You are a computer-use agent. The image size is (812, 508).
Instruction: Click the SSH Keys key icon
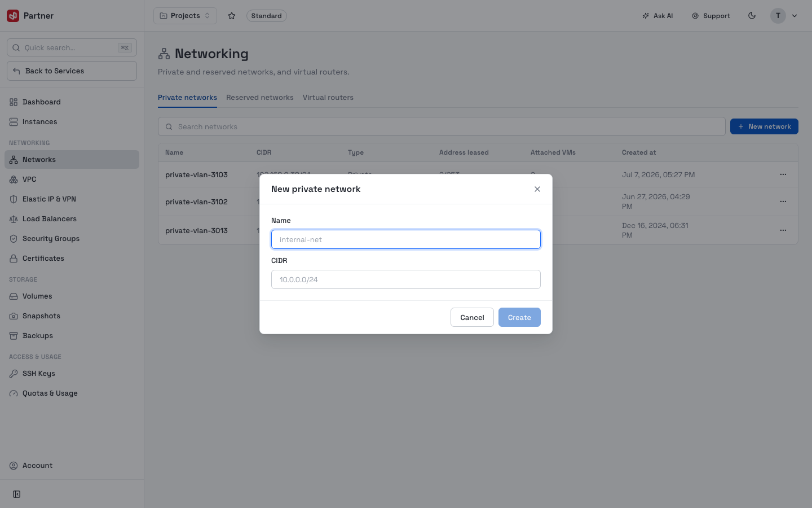tap(14, 374)
